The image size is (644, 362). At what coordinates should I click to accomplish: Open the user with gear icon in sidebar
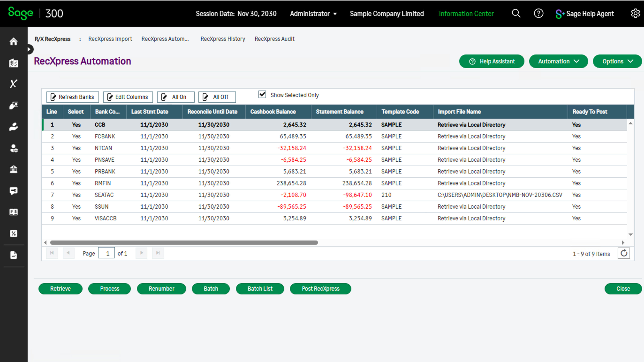[x=13, y=148]
